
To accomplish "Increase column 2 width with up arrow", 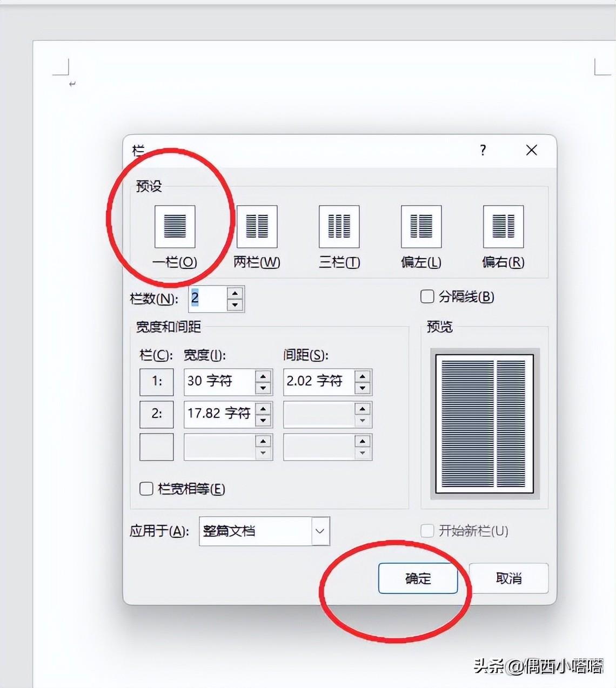I will pyautogui.click(x=263, y=408).
